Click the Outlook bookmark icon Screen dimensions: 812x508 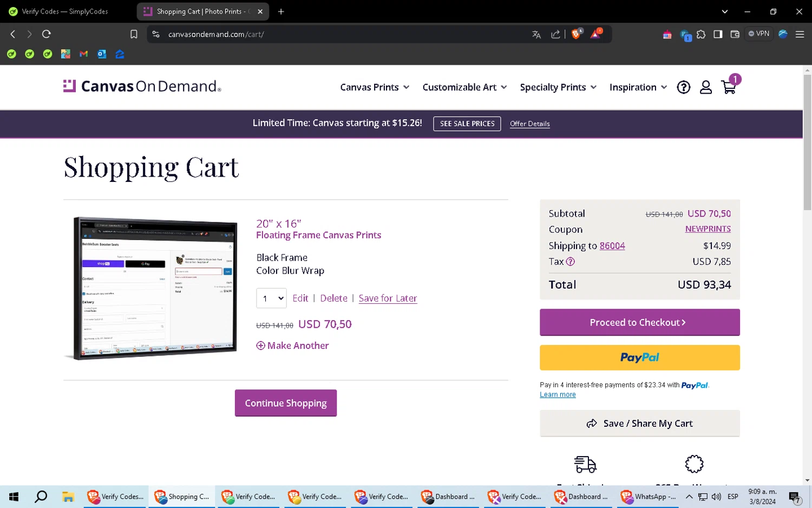pos(101,54)
